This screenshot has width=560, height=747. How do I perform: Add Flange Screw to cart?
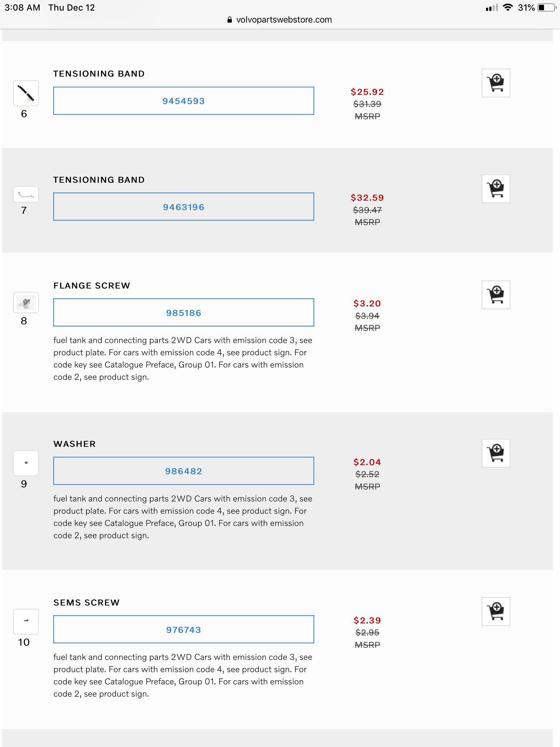[x=495, y=295]
